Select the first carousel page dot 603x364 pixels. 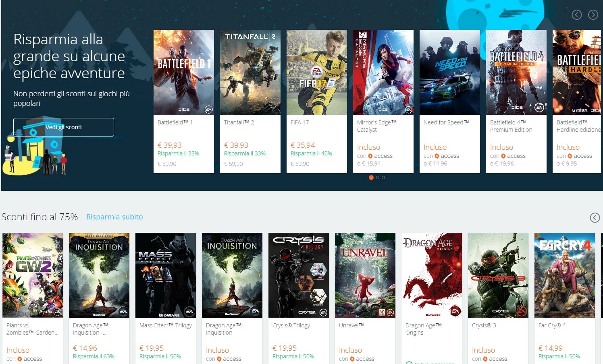[371, 178]
